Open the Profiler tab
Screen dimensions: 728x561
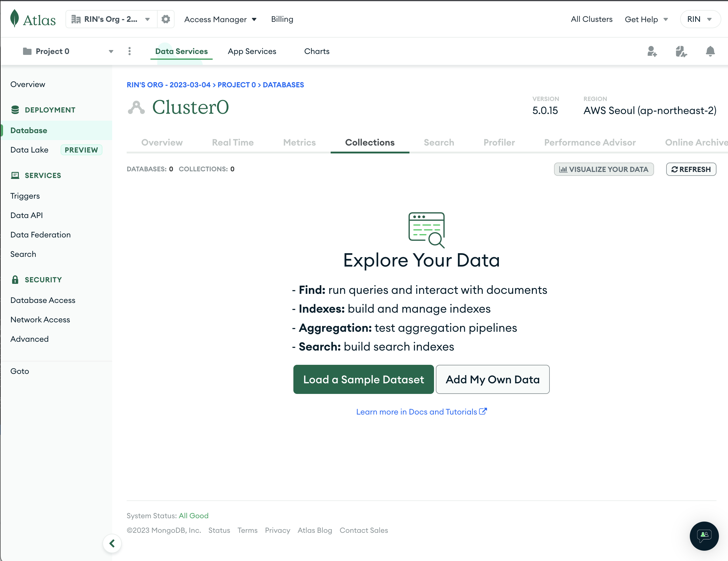(x=499, y=143)
